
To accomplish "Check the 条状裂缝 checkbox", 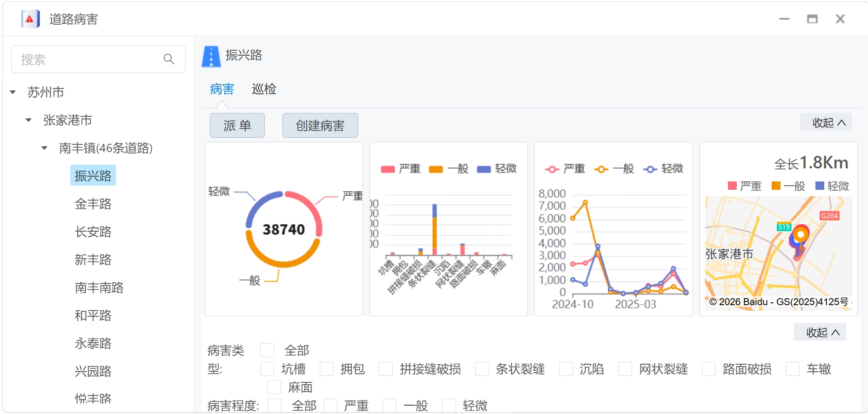I will click(482, 369).
